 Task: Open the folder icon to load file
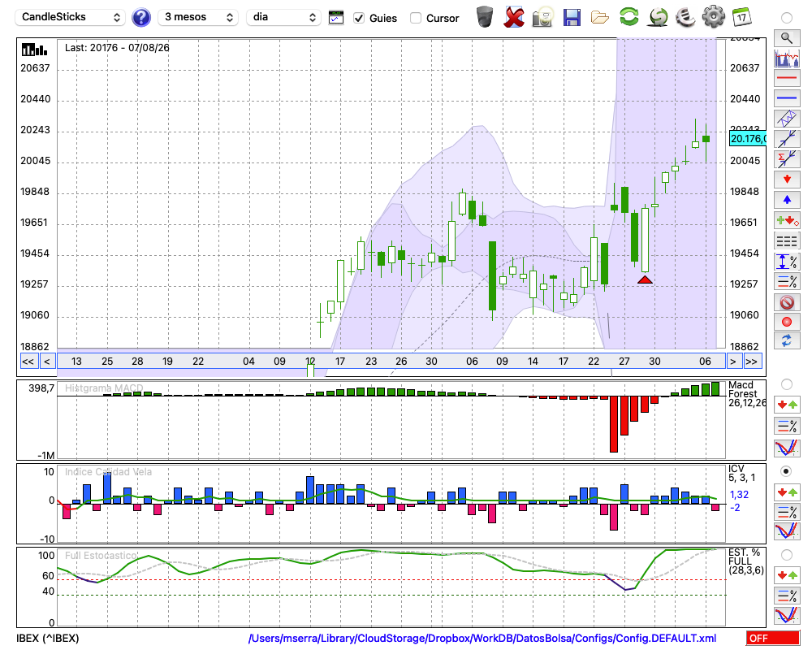(600, 18)
